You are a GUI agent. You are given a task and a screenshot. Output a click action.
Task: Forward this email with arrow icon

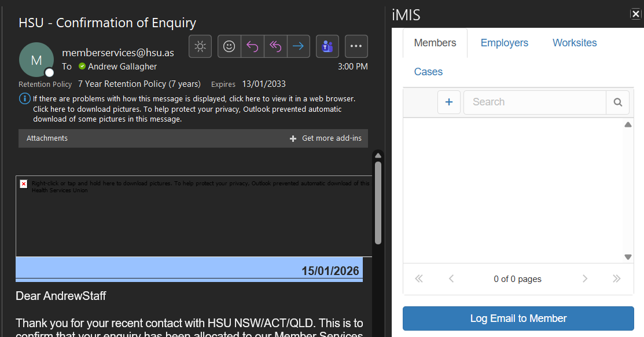pyautogui.click(x=299, y=46)
